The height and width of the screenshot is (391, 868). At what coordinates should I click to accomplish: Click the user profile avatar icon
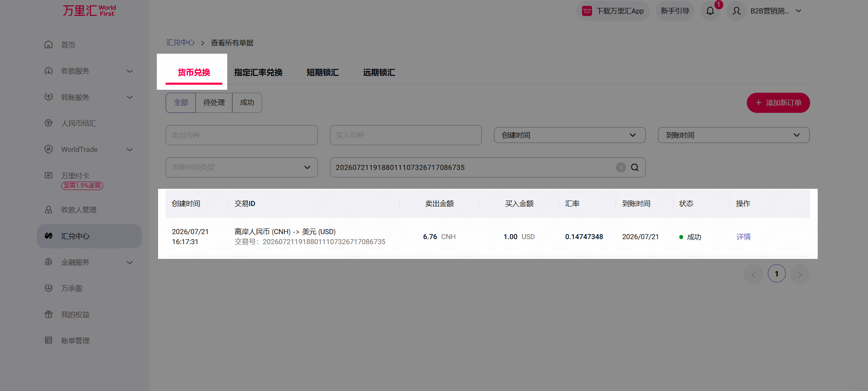(736, 11)
